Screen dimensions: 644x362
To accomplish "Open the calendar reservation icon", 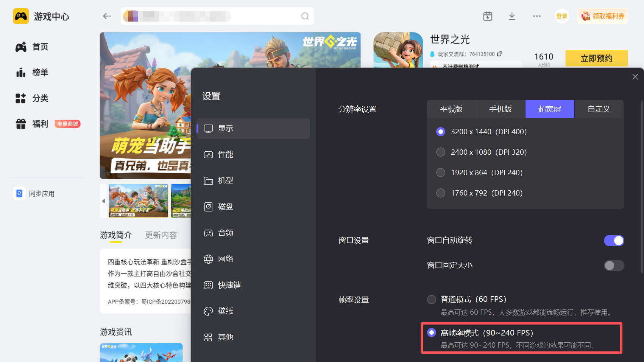I will click(x=488, y=16).
